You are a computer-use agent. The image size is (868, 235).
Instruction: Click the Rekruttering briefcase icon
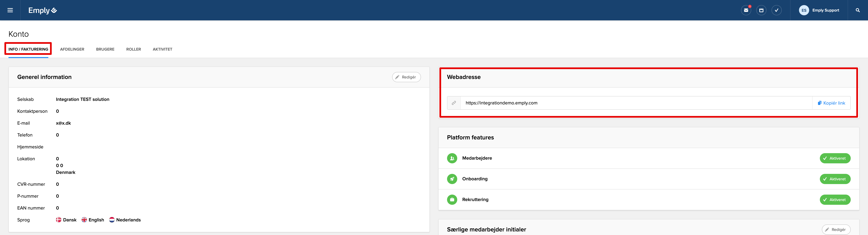click(x=452, y=200)
